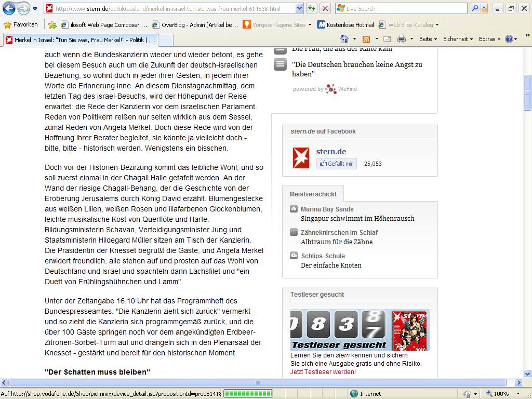Click the horizontal scrollbar thumb
The width and height of the screenshot is (532, 399).
[x=258, y=383]
